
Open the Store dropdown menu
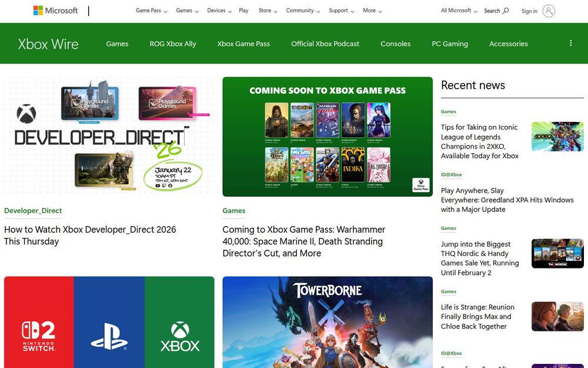point(268,11)
